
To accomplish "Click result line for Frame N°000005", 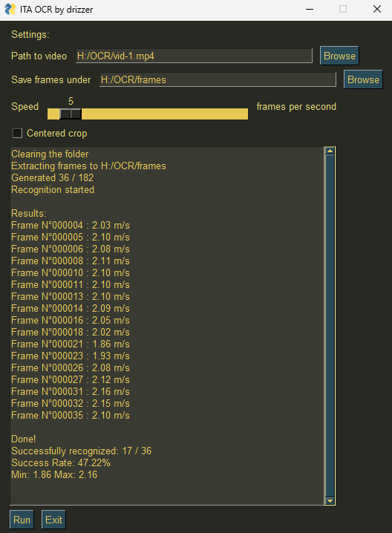I will click(71, 238).
